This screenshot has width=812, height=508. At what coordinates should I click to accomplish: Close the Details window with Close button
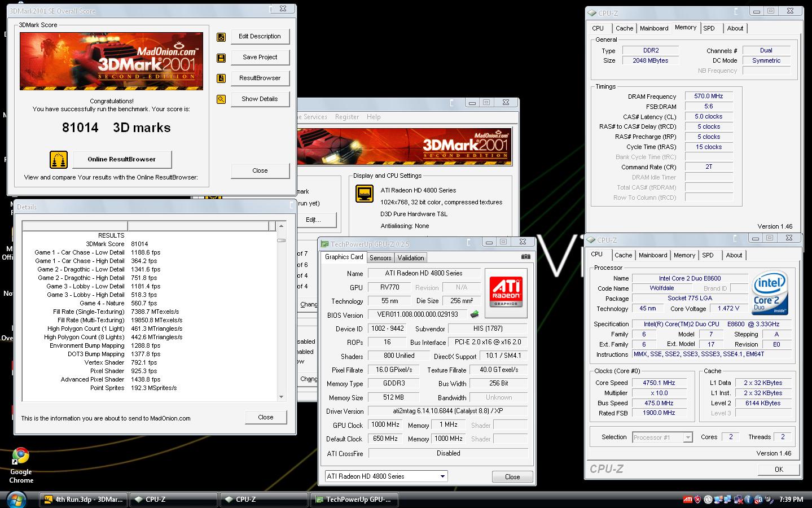pyautogui.click(x=266, y=417)
